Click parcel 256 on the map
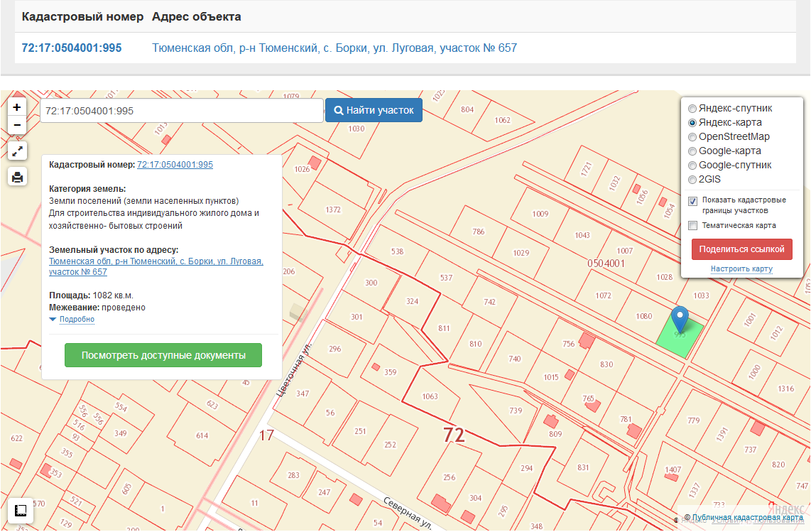811x532 pixels. click(x=449, y=477)
